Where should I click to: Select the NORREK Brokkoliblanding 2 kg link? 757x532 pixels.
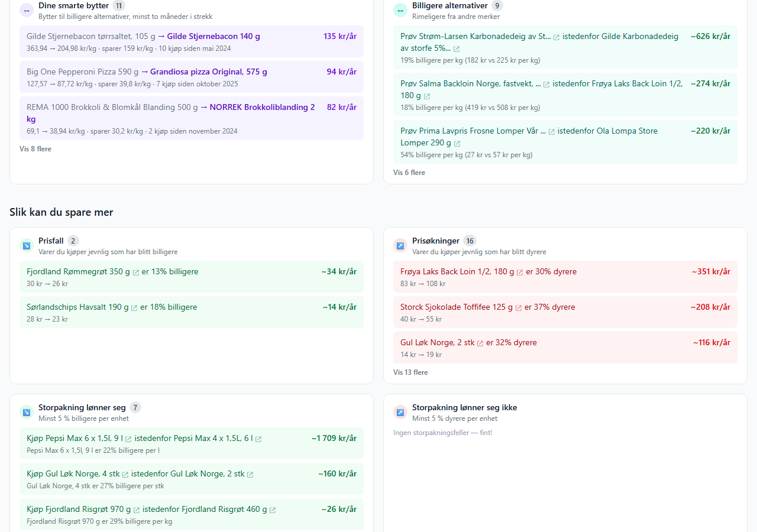tap(262, 107)
